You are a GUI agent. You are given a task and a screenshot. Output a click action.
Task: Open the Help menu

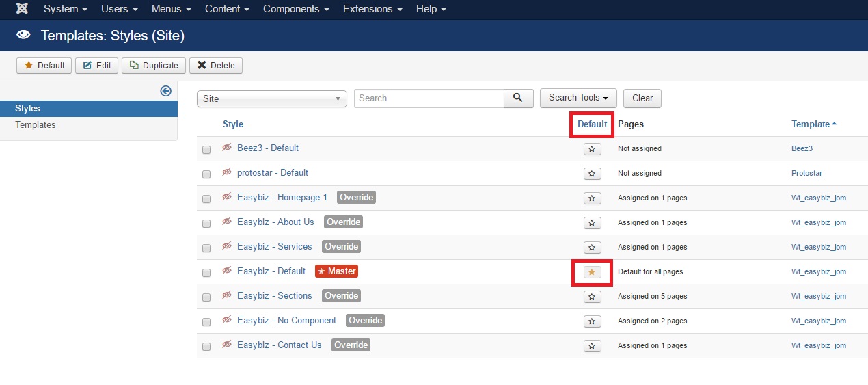(x=431, y=9)
